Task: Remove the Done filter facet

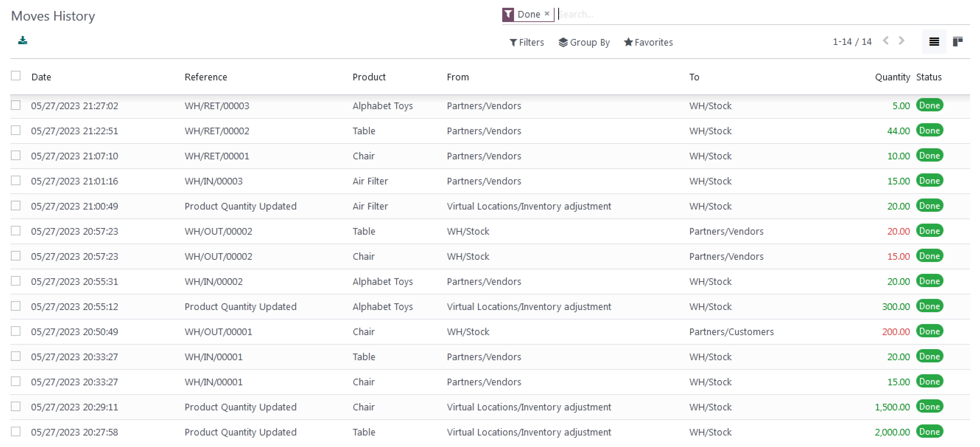Action: [547, 14]
